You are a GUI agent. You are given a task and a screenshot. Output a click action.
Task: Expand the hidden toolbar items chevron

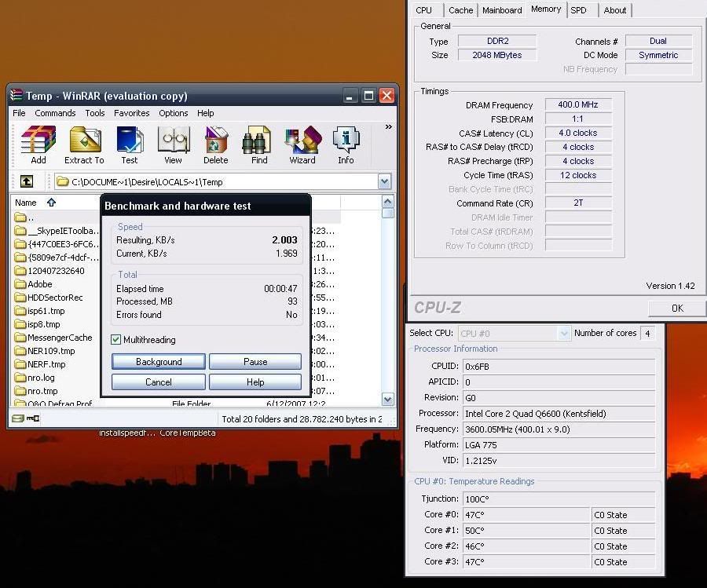pyautogui.click(x=388, y=126)
